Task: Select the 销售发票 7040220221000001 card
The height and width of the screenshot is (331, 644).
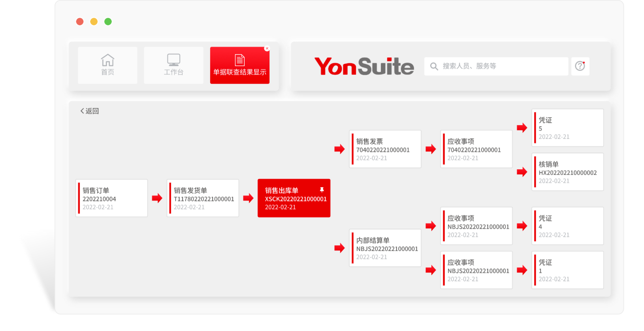Action: point(385,149)
